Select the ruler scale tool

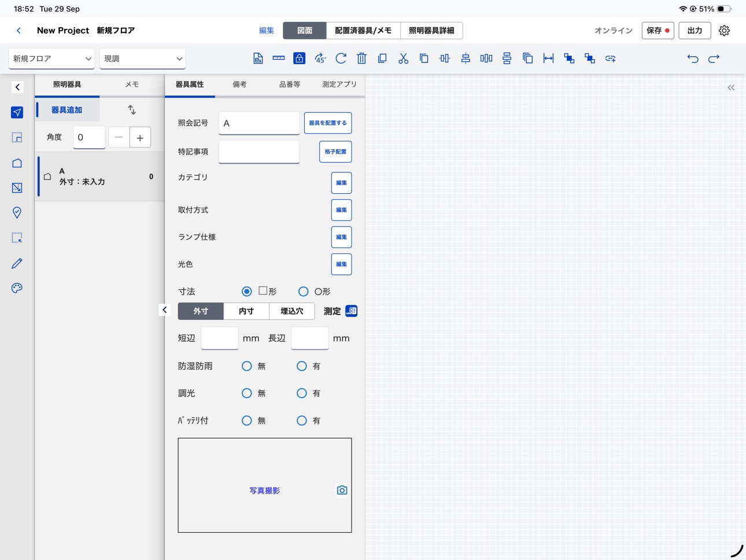tap(279, 58)
